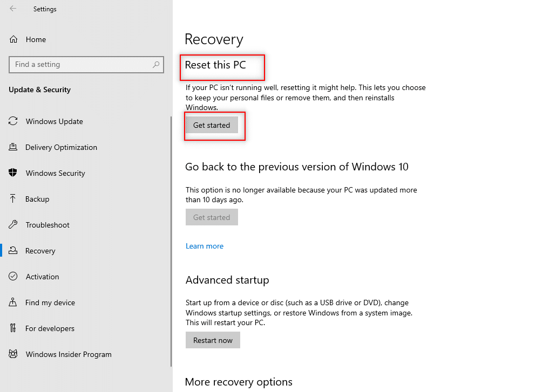Click the Settings window title
The image size is (556, 392).
click(x=45, y=9)
